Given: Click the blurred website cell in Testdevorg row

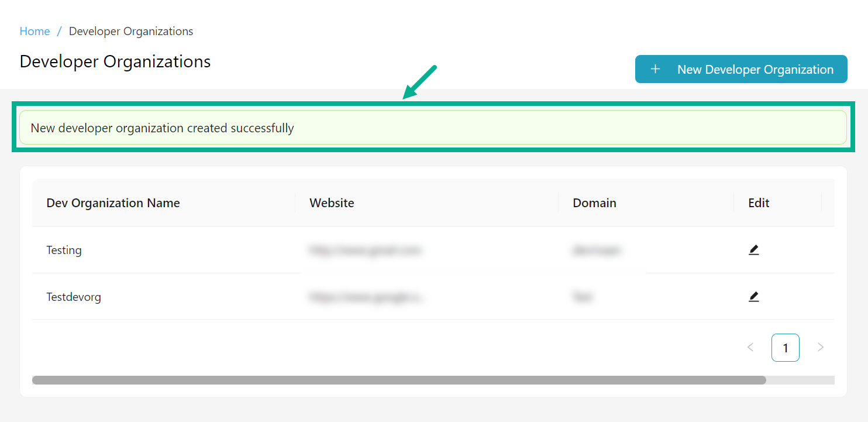Looking at the screenshot, I should tap(368, 297).
